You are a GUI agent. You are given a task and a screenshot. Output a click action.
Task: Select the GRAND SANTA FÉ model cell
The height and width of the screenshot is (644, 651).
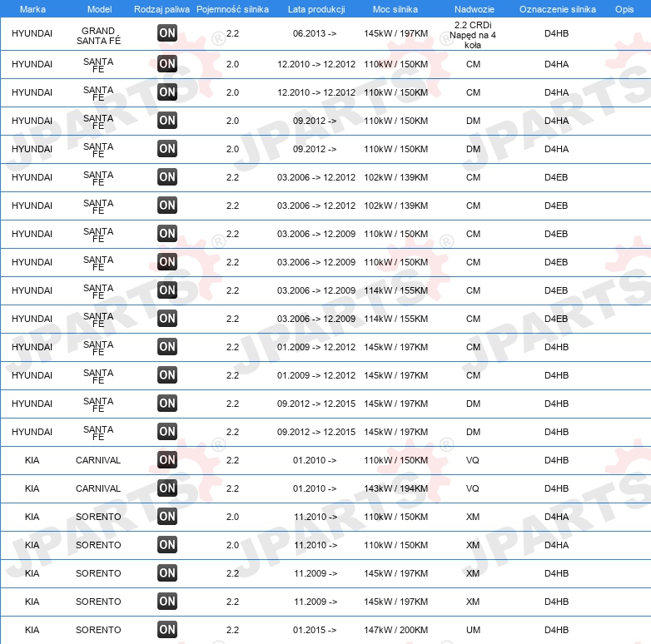click(98, 36)
